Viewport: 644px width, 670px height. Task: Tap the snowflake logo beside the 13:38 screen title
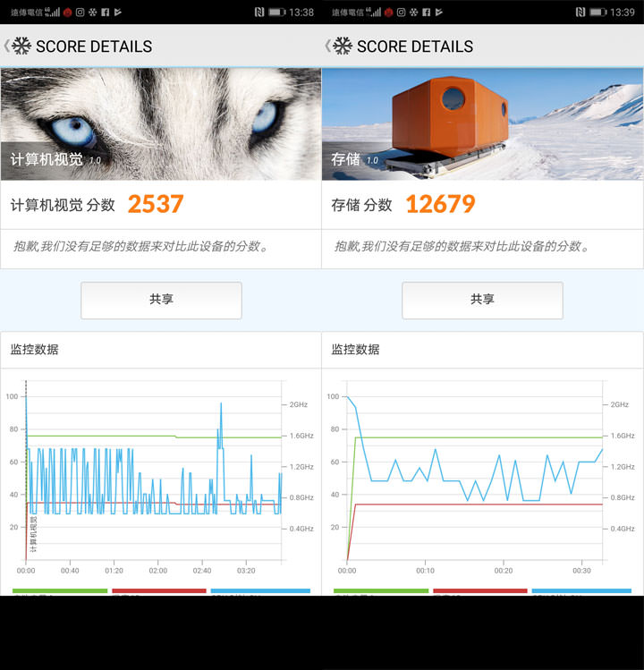(x=21, y=46)
